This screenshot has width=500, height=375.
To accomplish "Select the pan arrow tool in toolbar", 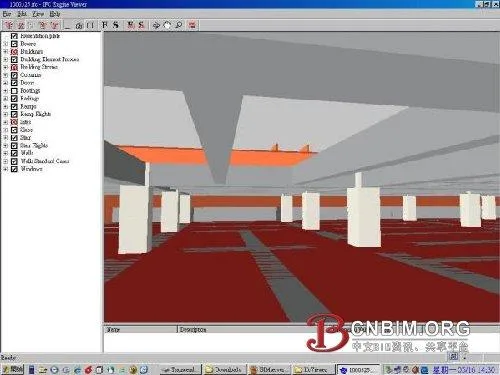I will pyautogui.click(x=156, y=25).
